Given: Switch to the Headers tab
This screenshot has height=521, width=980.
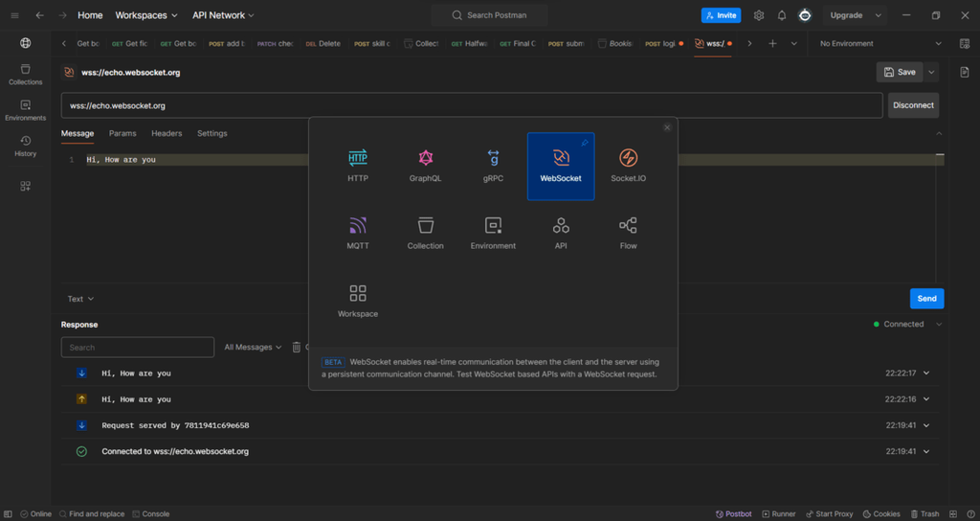Looking at the screenshot, I should pyautogui.click(x=167, y=133).
